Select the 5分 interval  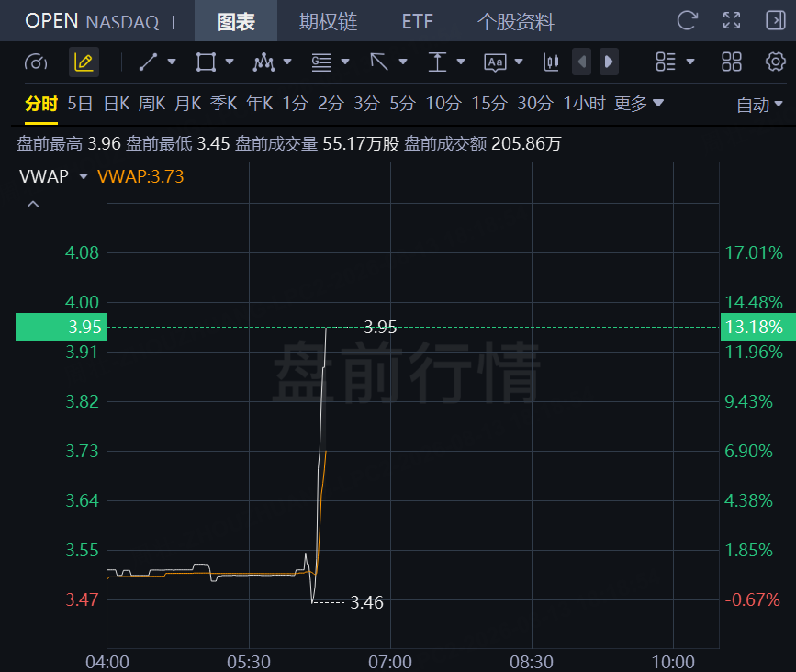coord(403,104)
